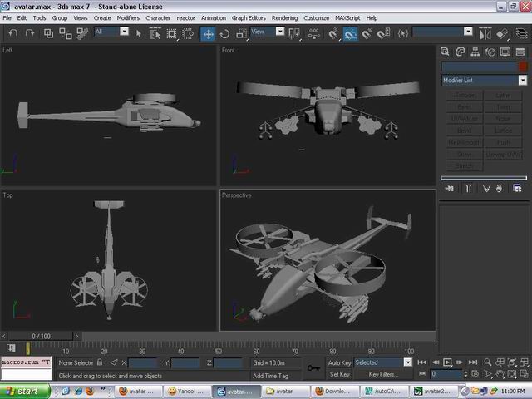Open Key Filters
This screenshot has width=532, height=399.
click(383, 374)
